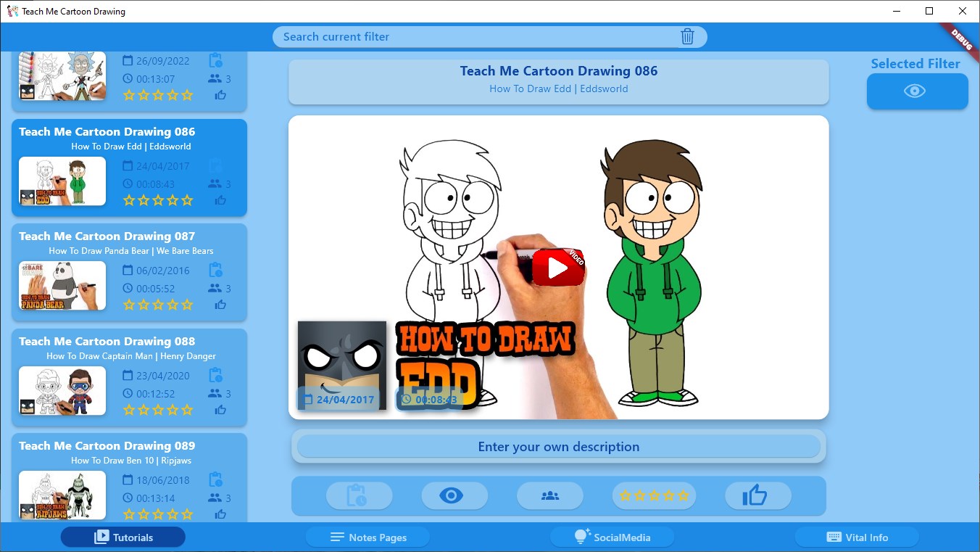Open the Notes Pages tab
The width and height of the screenshot is (980, 552).
368,537
